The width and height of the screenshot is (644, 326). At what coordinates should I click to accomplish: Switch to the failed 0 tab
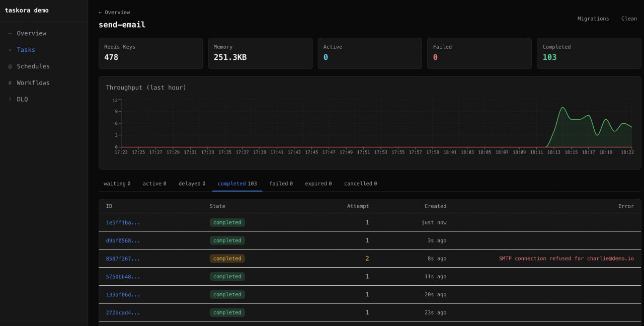pos(281,183)
